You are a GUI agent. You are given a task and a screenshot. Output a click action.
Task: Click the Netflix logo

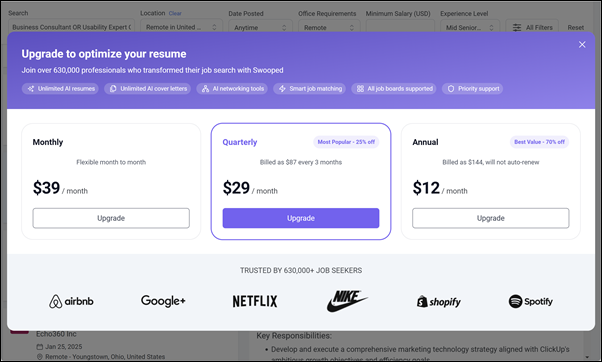[x=255, y=301]
